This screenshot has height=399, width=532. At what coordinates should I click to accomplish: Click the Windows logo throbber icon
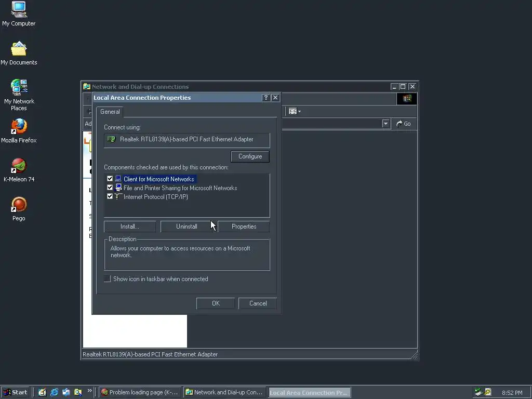(x=407, y=98)
